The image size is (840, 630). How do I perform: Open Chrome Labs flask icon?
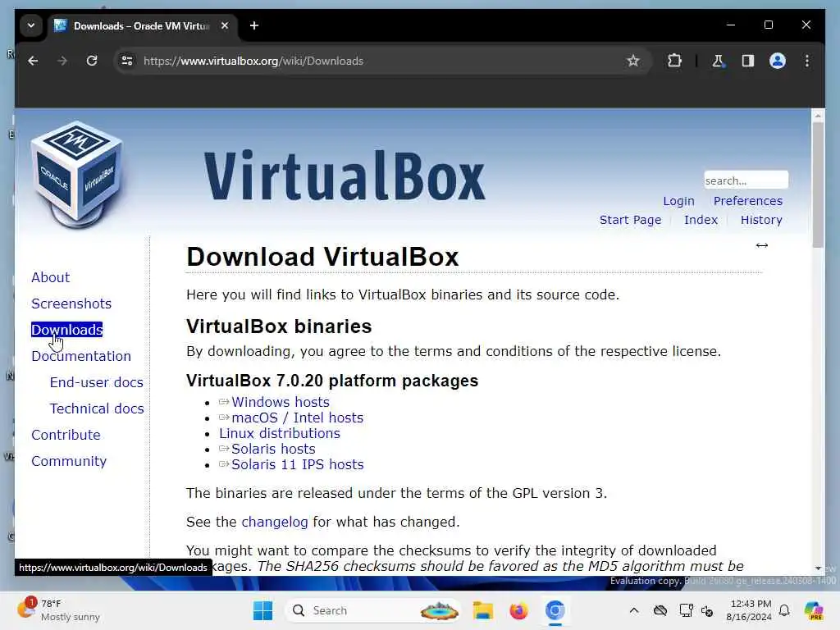click(718, 61)
